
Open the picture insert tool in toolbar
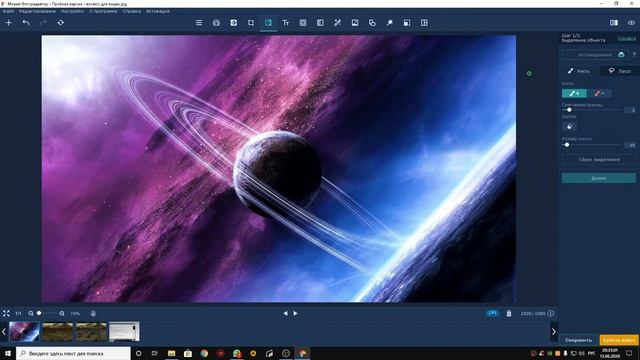click(x=355, y=23)
